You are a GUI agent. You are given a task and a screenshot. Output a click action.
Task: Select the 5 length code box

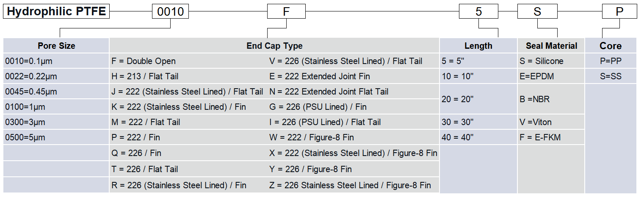pyautogui.click(x=478, y=11)
